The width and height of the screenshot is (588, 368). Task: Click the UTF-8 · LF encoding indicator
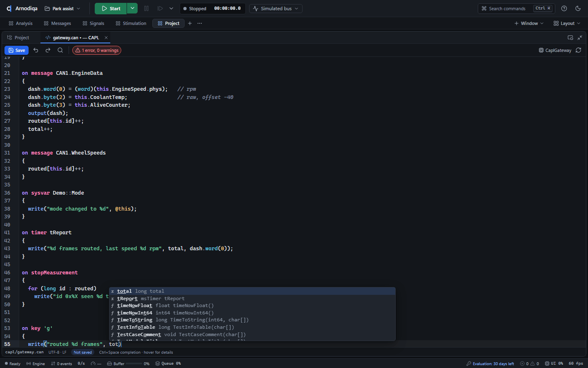coord(58,352)
